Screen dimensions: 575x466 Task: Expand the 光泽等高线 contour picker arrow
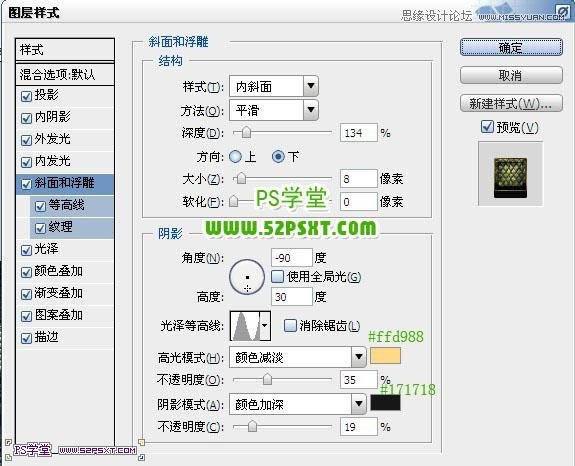point(265,326)
